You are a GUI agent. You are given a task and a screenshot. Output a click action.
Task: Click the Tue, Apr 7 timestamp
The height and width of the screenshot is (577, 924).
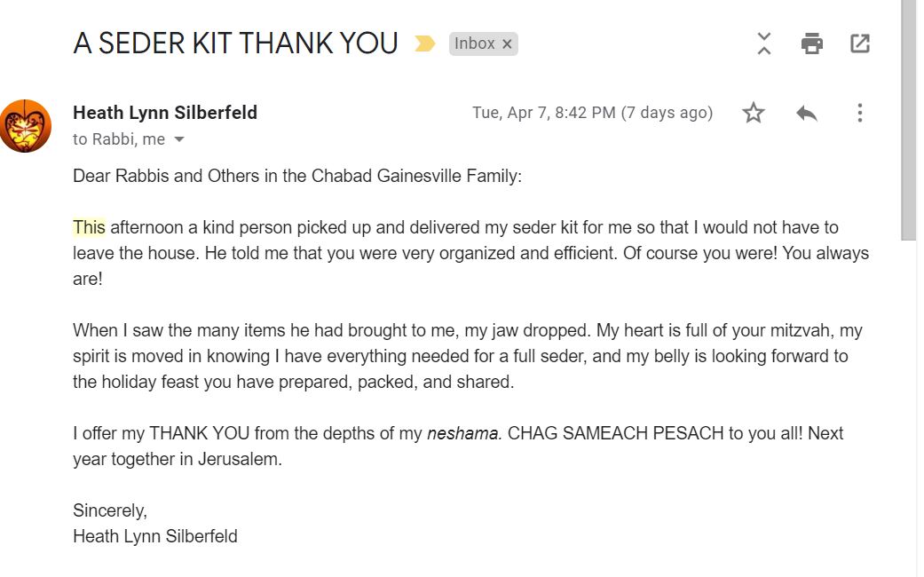pos(592,113)
